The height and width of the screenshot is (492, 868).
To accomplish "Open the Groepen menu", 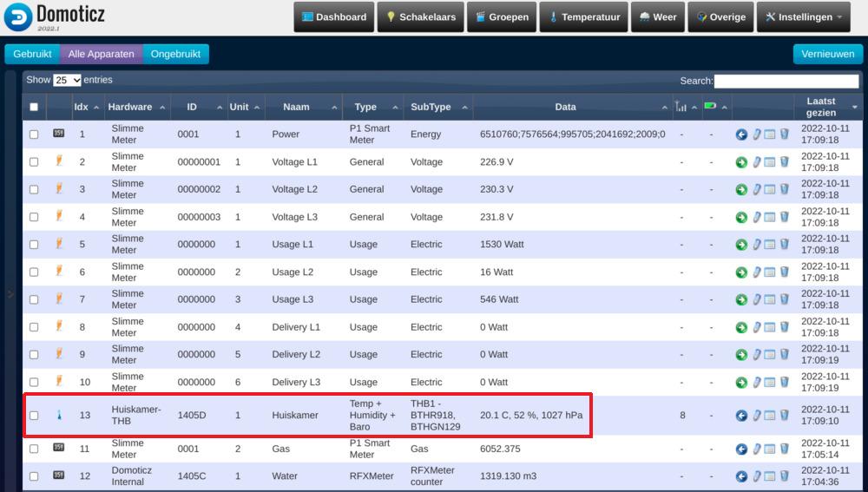I will click(502, 17).
